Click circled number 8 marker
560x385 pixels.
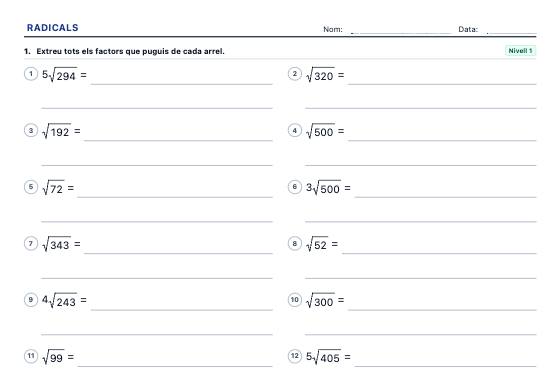coord(295,244)
